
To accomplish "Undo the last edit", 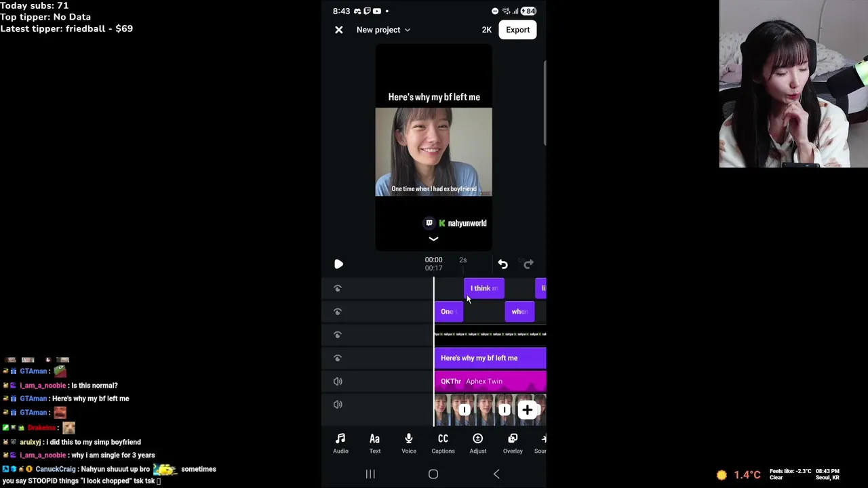I will click(502, 264).
